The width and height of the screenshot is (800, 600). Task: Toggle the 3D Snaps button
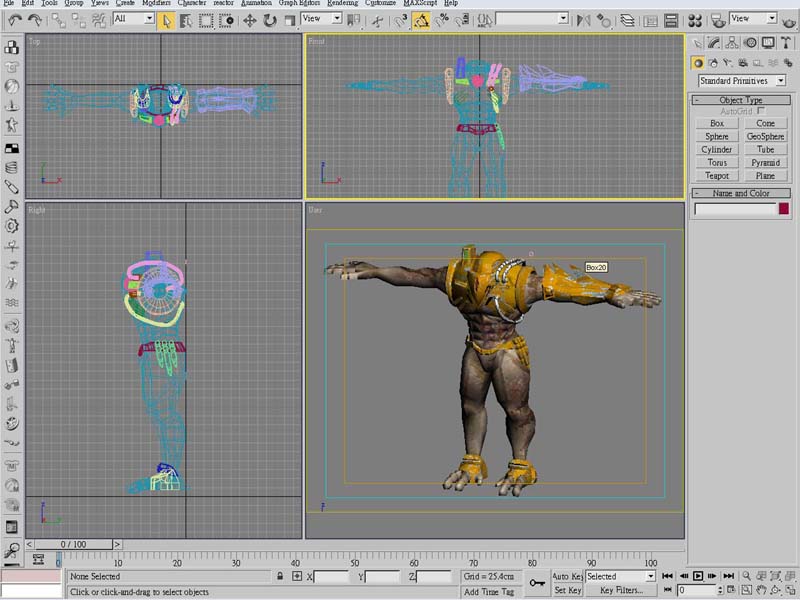[x=401, y=21]
